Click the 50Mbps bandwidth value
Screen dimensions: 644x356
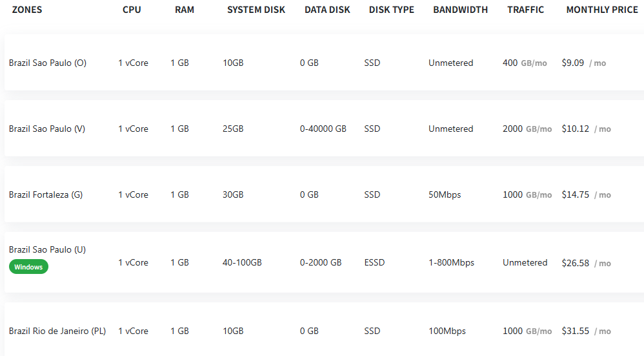(x=445, y=194)
